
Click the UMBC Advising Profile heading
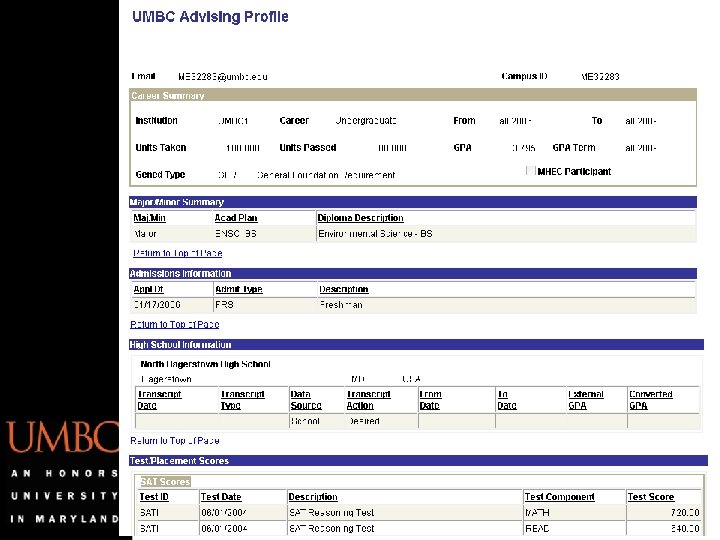(x=210, y=17)
